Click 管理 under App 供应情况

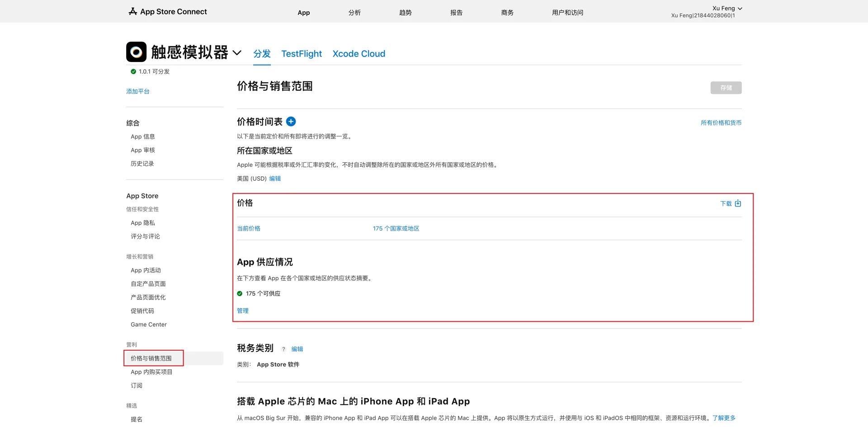click(242, 311)
